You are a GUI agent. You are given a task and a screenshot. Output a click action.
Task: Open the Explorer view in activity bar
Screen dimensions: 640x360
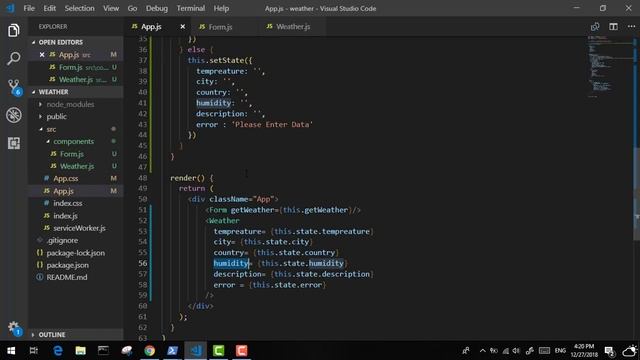coord(13,31)
